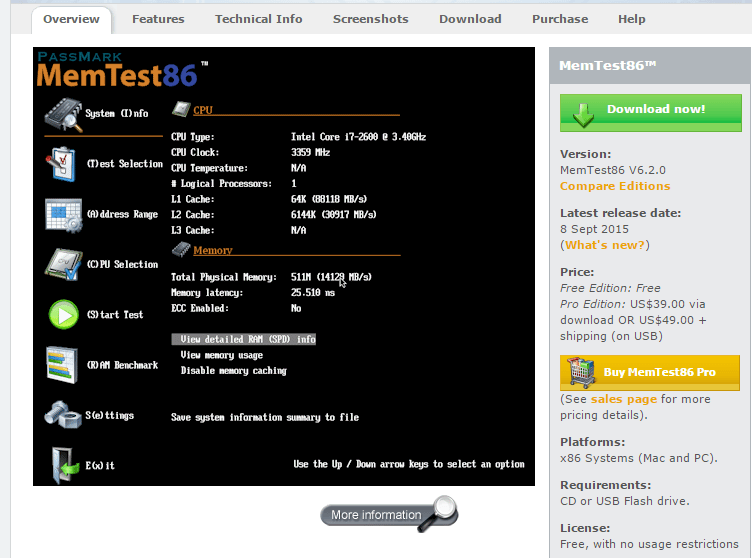Select Disable memory caching option

coord(234,371)
